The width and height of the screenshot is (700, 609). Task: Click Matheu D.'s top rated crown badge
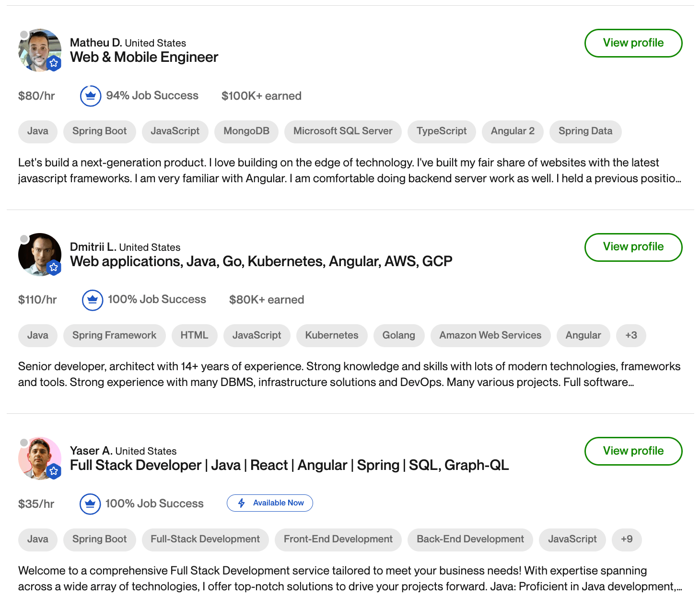point(90,96)
